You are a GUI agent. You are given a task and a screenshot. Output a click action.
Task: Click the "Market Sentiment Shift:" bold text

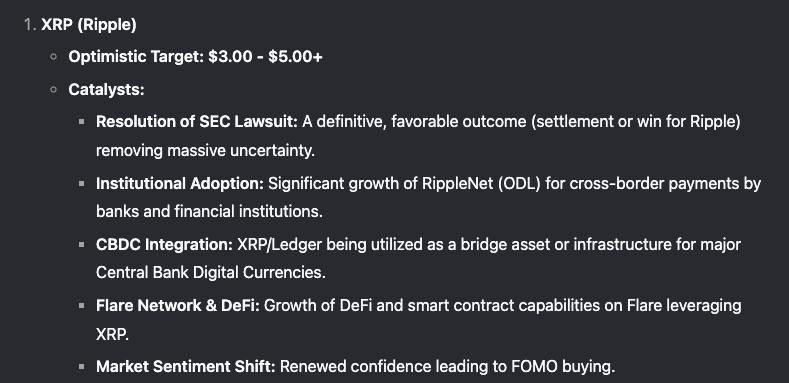(186, 366)
